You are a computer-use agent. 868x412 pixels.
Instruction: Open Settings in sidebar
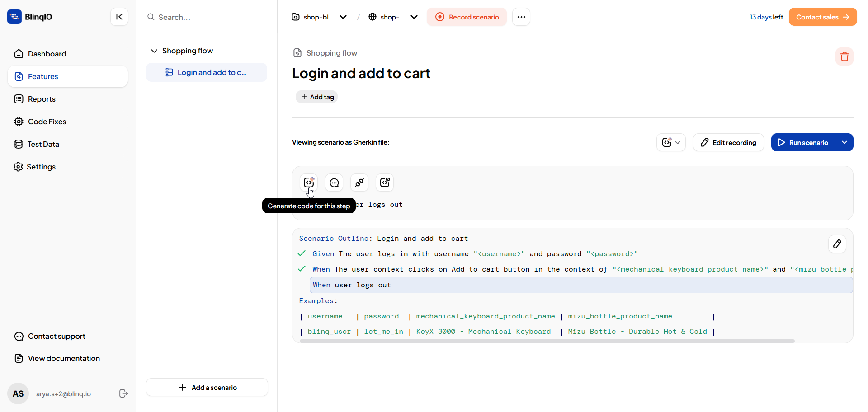click(x=68, y=167)
